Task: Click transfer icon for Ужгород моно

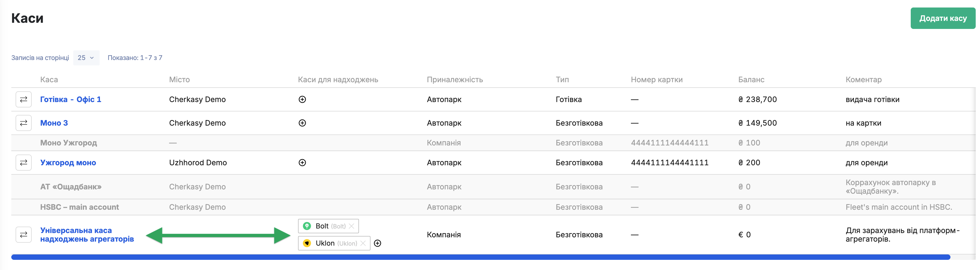Action: pyautogui.click(x=24, y=163)
